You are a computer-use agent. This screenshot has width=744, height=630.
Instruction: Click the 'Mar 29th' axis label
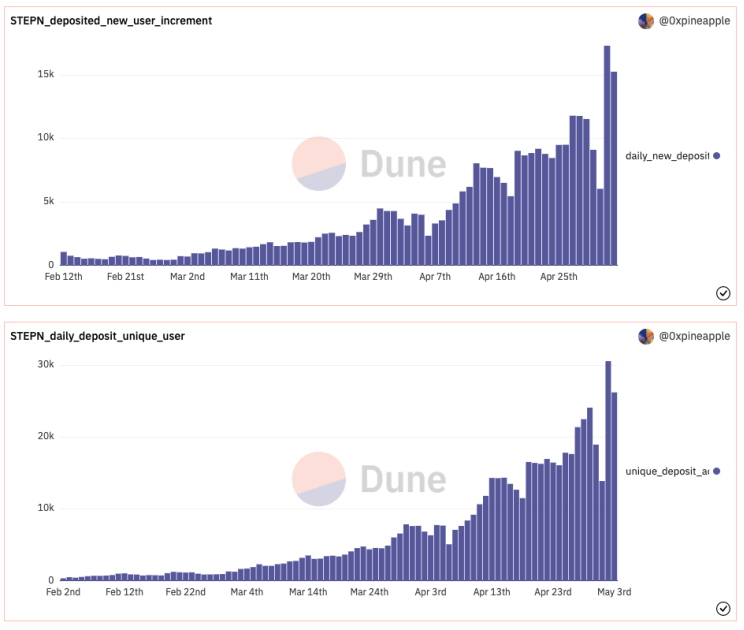point(373,277)
